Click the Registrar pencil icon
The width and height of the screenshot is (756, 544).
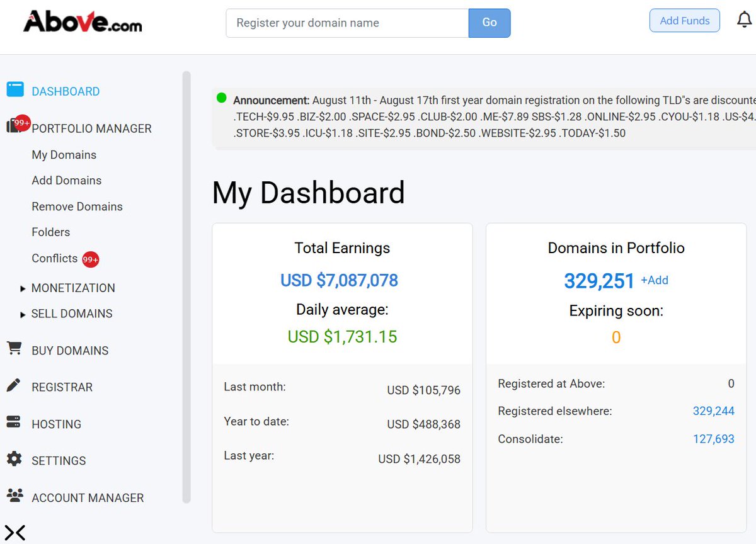tap(14, 385)
